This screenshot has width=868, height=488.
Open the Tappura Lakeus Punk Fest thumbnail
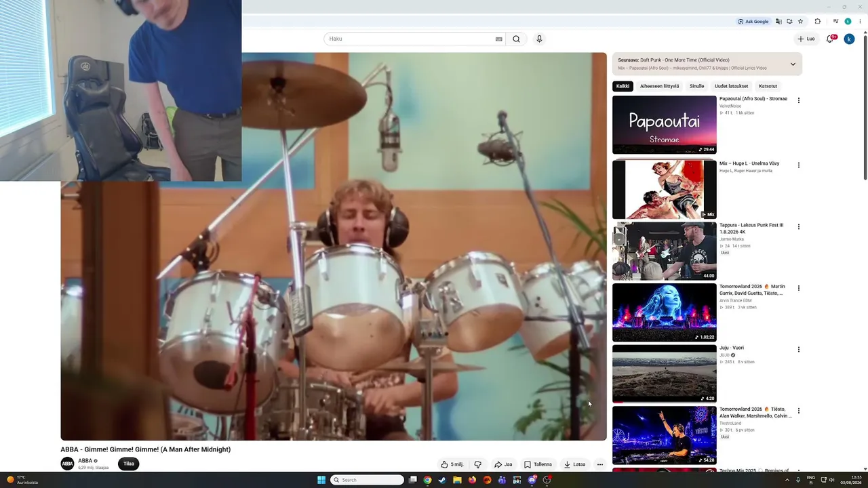(x=665, y=251)
